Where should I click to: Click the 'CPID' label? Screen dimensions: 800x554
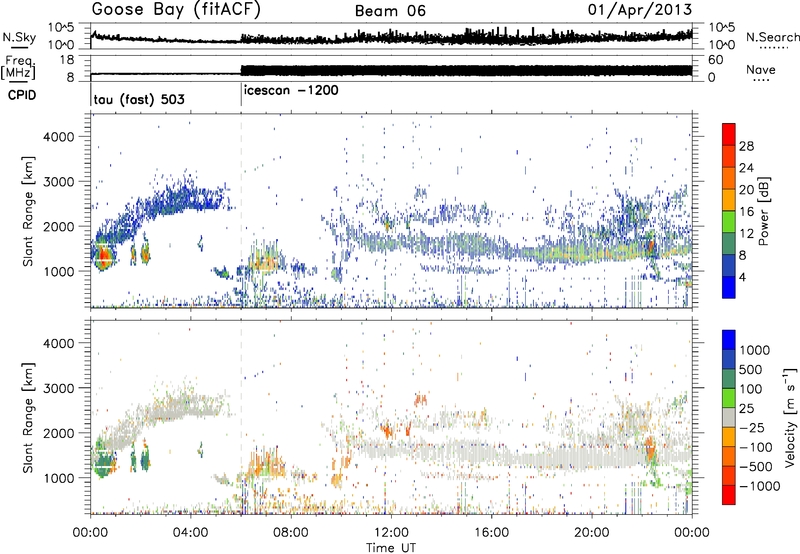click(22, 95)
